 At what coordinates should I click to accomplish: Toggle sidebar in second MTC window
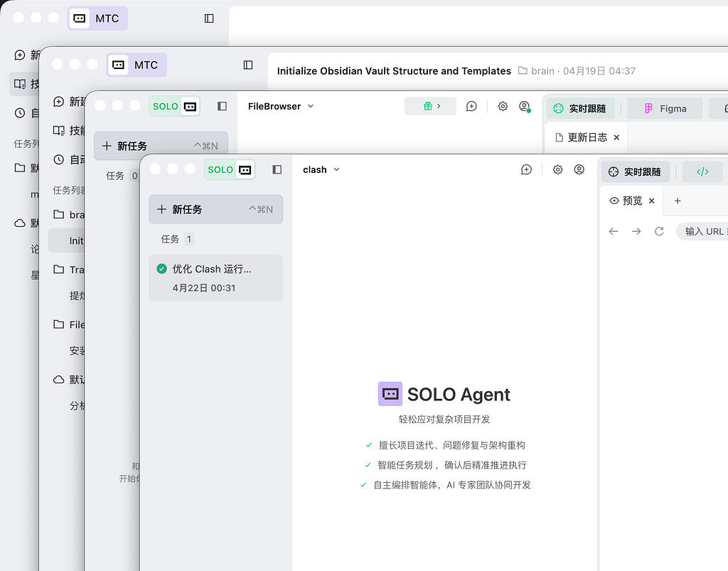(x=248, y=65)
